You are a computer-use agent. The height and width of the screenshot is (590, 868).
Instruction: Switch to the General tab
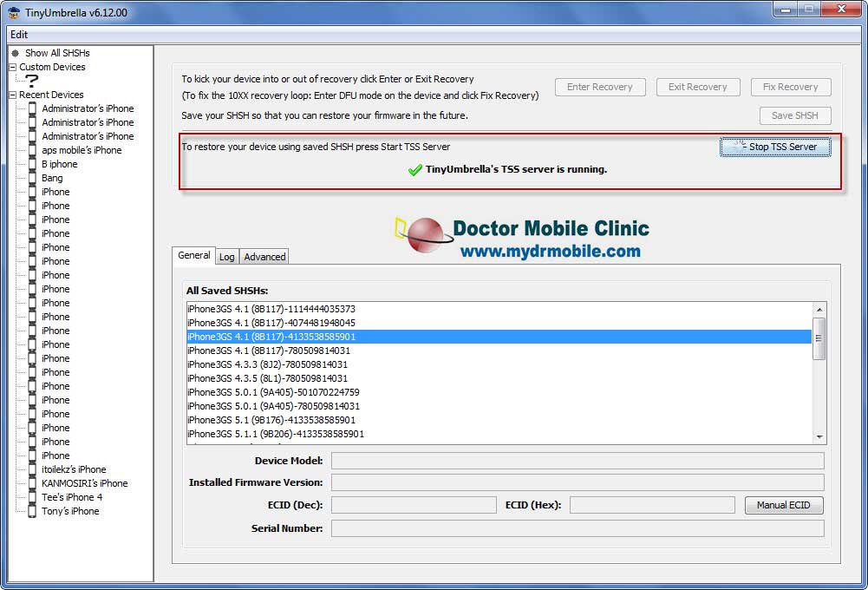pos(193,255)
